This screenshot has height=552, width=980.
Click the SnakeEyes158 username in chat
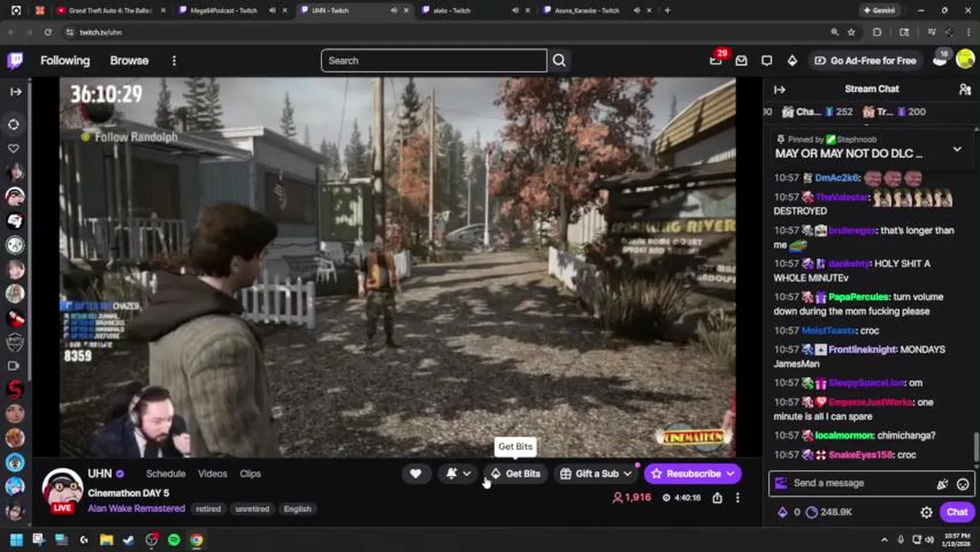(x=861, y=455)
